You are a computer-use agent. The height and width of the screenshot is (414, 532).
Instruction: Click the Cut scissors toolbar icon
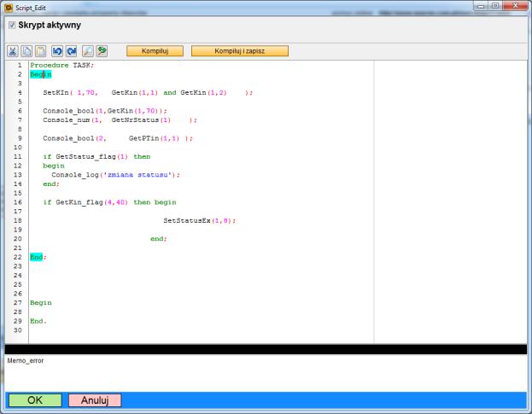point(13,51)
